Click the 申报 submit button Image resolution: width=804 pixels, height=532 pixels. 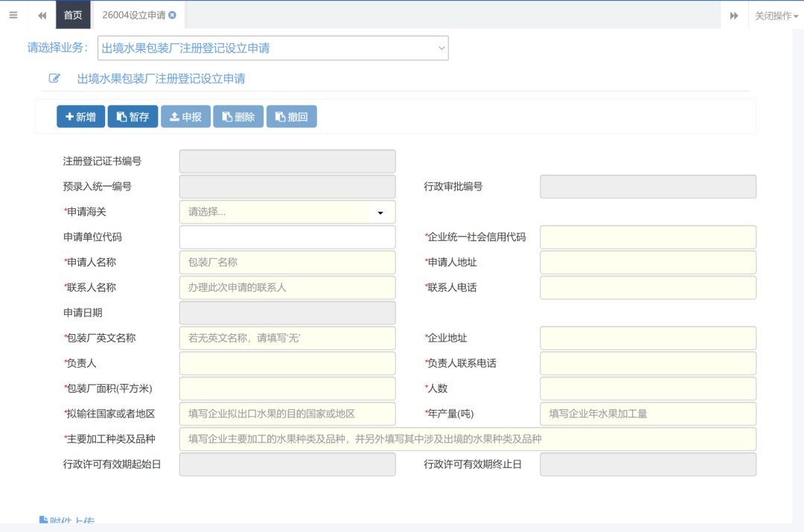click(x=185, y=117)
